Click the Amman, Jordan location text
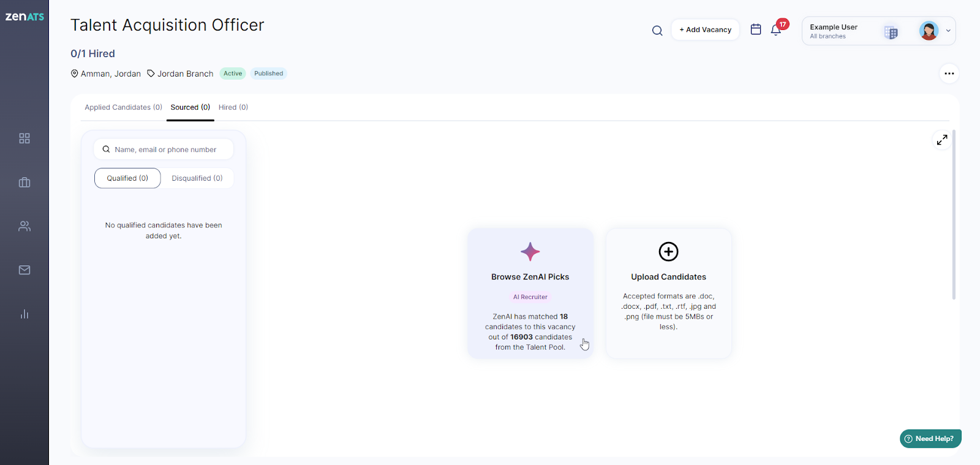Image resolution: width=980 pixels, height=465 pixels. (x=111, y=74)
